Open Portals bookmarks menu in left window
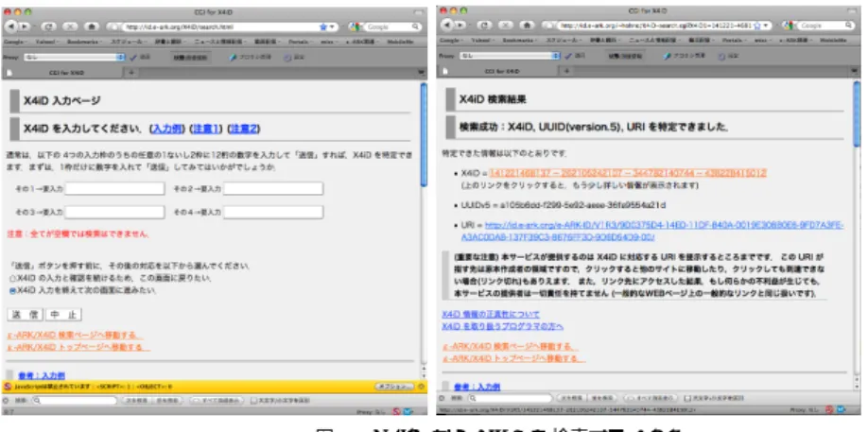The width and height of the screenshot is (868, 432). point(301,42)
